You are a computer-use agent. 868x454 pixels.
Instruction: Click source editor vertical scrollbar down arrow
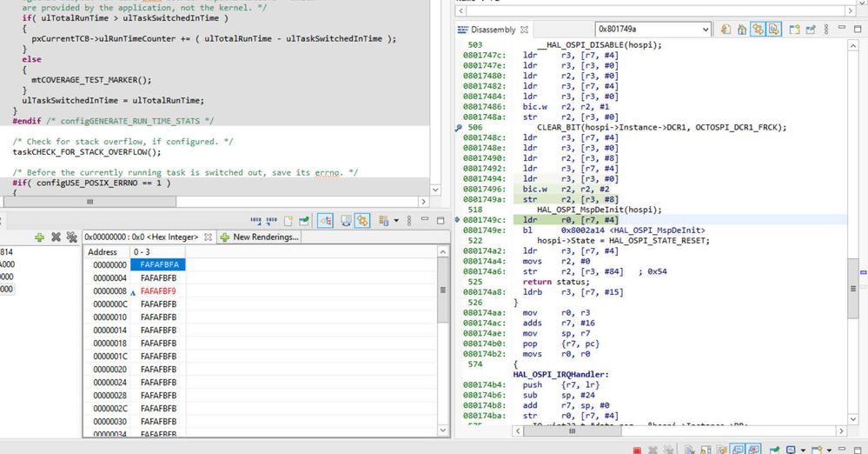pos(435,190)
